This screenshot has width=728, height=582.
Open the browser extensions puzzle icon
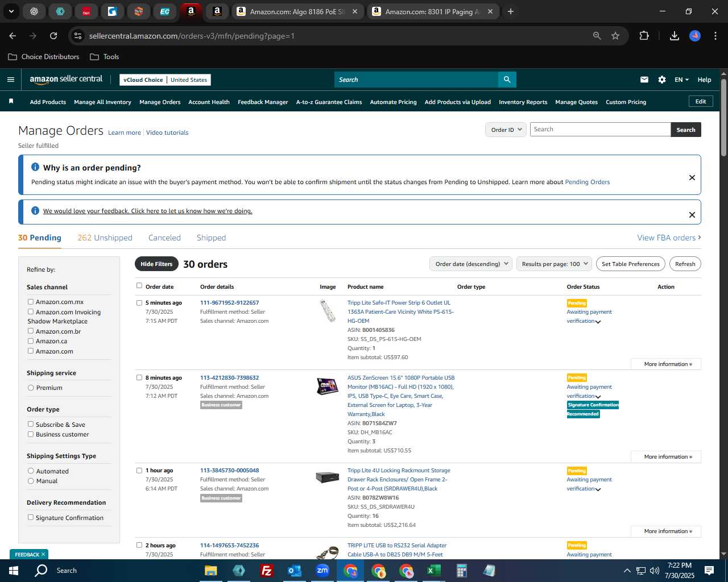[x=644, y=36]
